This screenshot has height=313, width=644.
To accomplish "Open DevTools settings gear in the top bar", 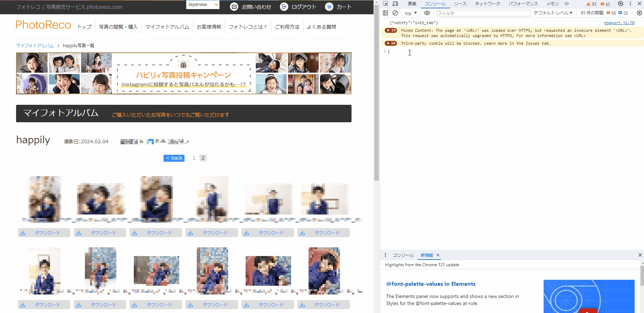I will [x=621, y=4].
